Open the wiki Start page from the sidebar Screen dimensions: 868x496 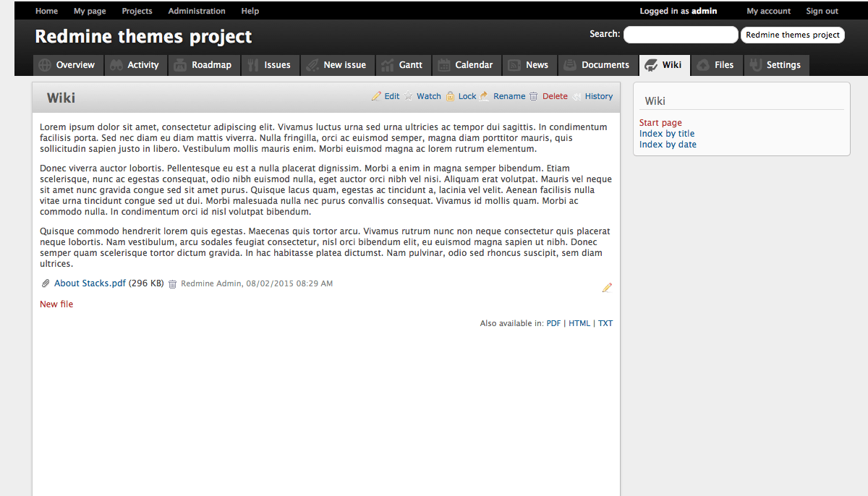(660, 123)
